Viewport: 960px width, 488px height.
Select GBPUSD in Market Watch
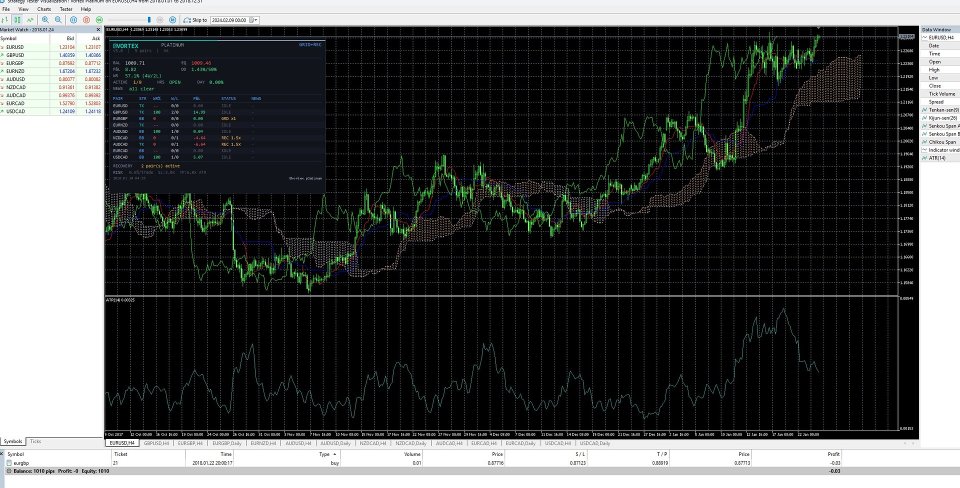point(51,54)
